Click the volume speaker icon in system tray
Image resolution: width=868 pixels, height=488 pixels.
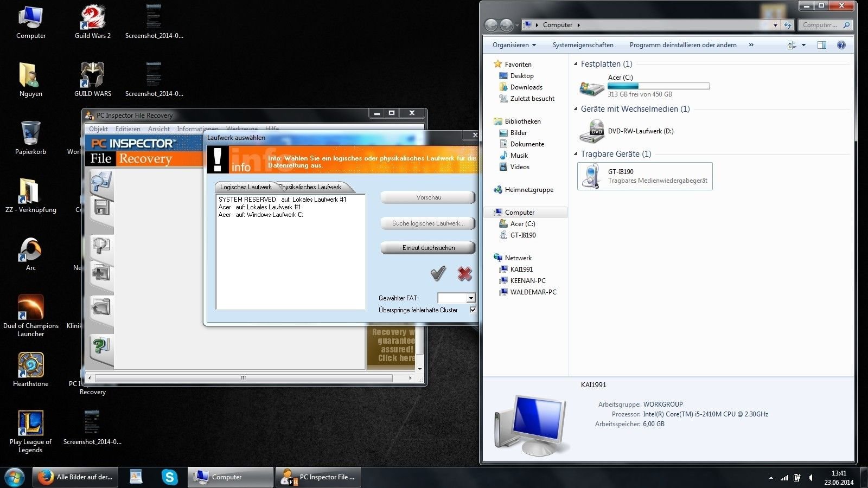[x=810, y=478]
